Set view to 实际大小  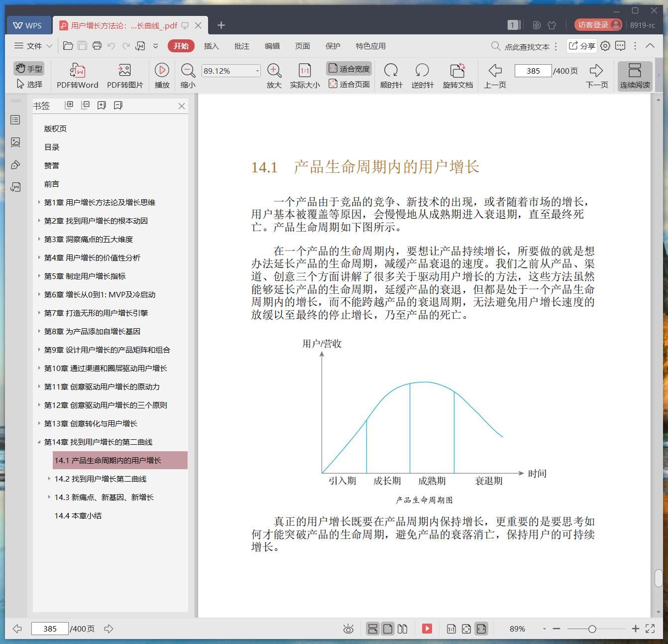coord(305,76)
